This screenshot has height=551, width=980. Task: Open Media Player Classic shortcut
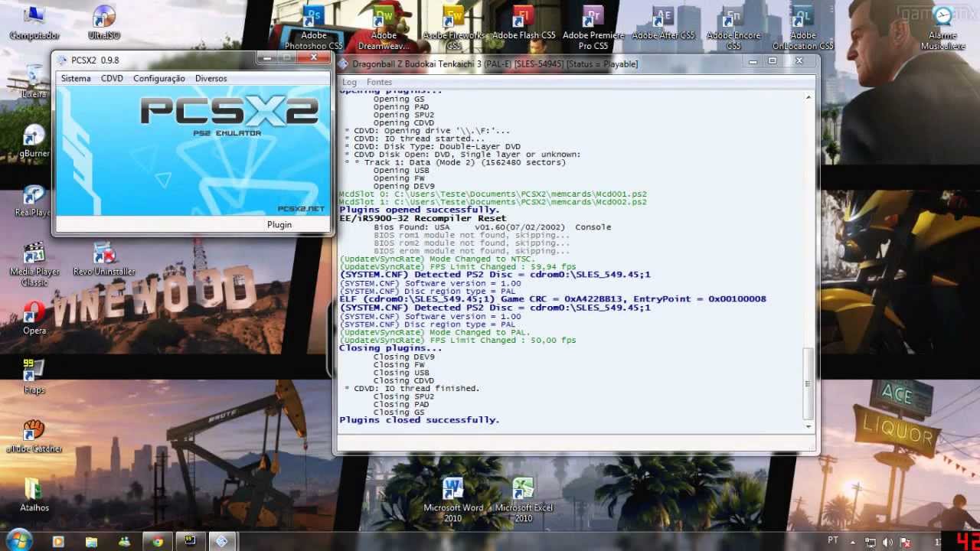coord(34,265)
